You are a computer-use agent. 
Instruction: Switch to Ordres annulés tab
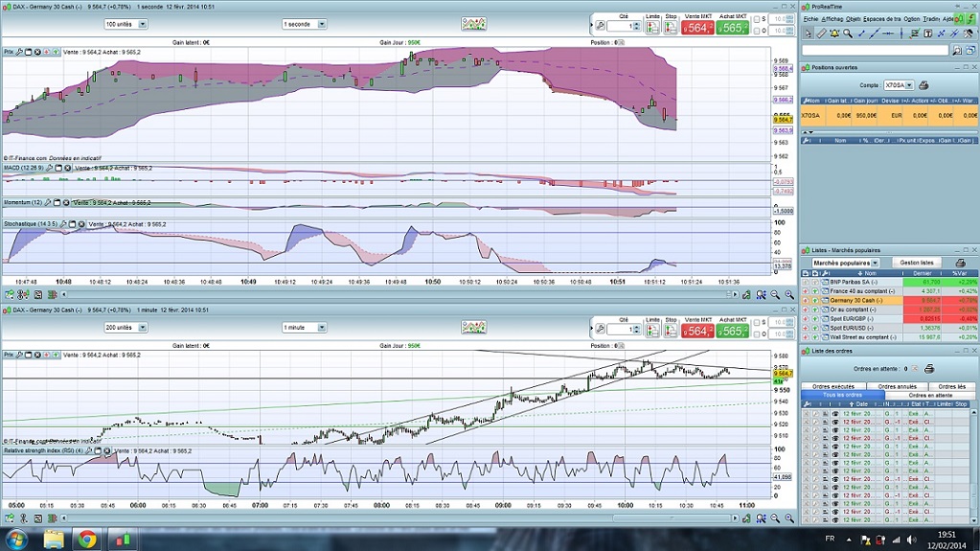(898, 386)
